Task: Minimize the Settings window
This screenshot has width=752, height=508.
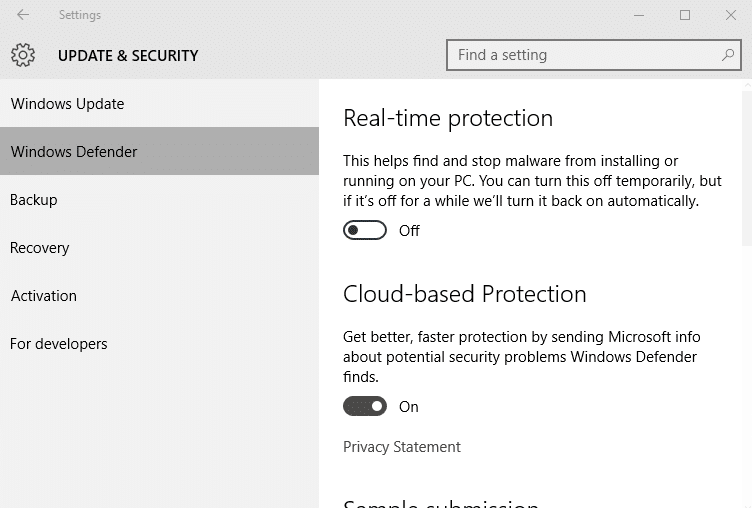Action: tap(639, 15)
